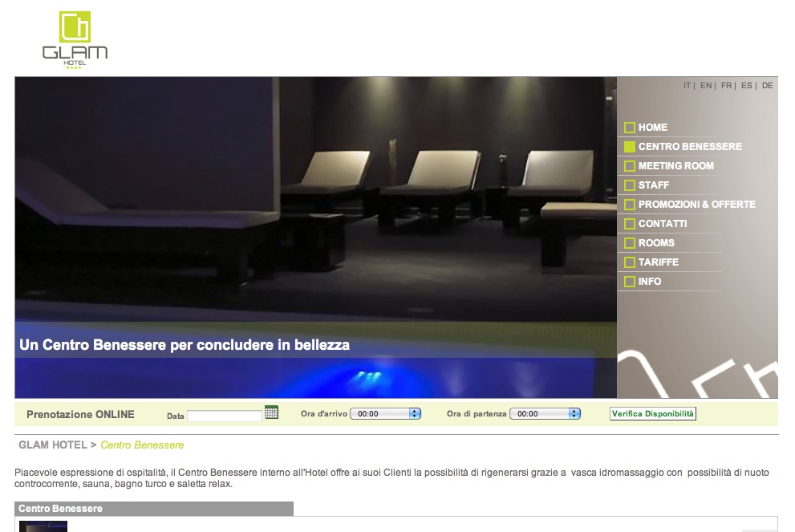Click the square icon beside Rooms
Image resolution: width=795 pixels, height=532 pixels.
pyautogui.click(x=630, y=243)
